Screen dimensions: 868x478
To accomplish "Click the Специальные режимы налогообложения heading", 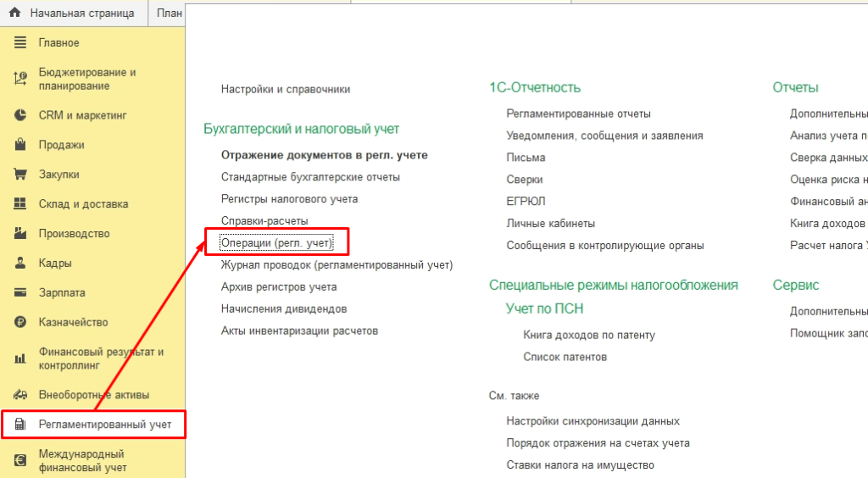I will 614,285.
